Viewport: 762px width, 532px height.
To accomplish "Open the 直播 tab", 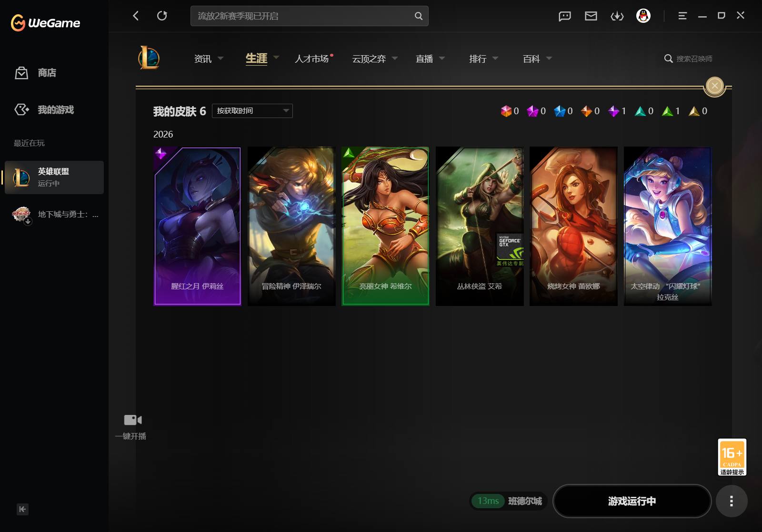I will [424, 59].
